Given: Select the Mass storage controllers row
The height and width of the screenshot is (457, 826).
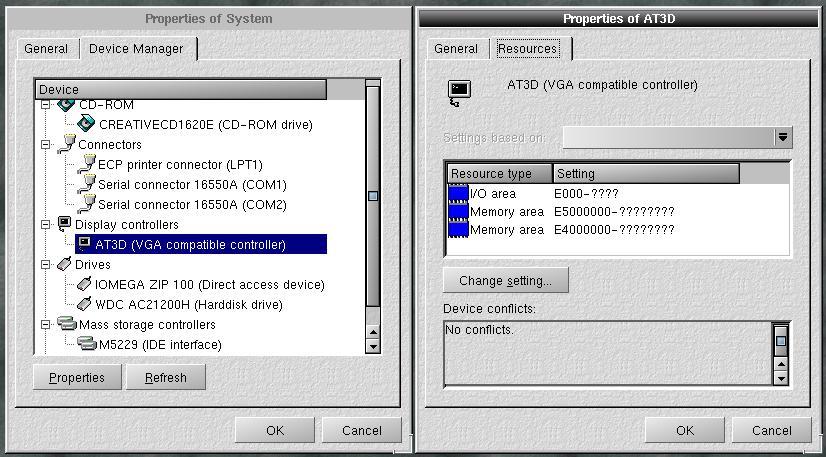Looking at the screenshot, I should pyautogui.click(x=147, y=325).
